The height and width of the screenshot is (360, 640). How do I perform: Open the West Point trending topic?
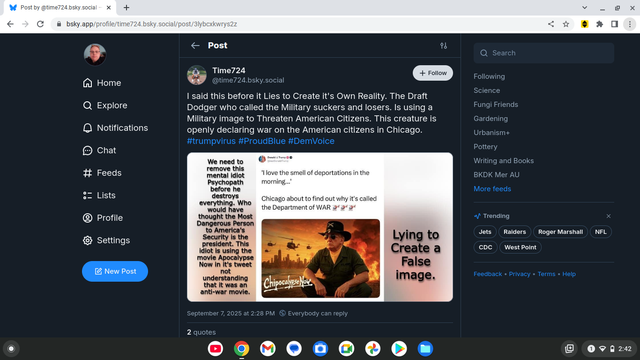520,247
